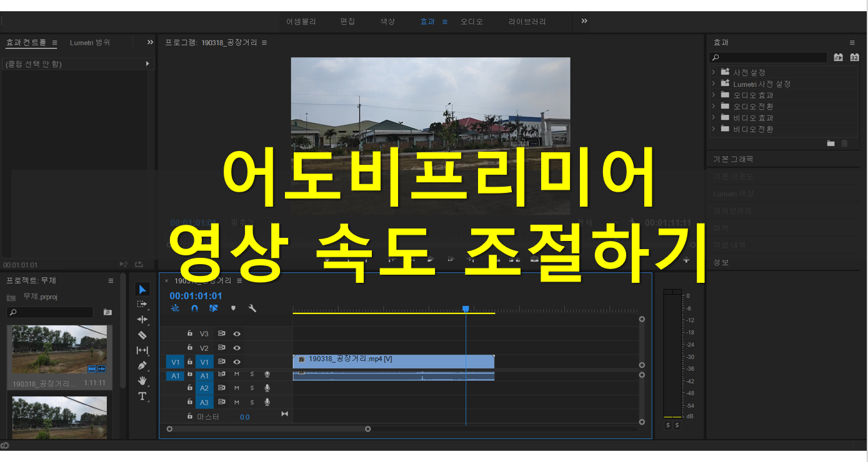The height and width of the screenshot is (462, 868).
Task: Expand the 비디오 효과 folder
Action: click(714, 117)
